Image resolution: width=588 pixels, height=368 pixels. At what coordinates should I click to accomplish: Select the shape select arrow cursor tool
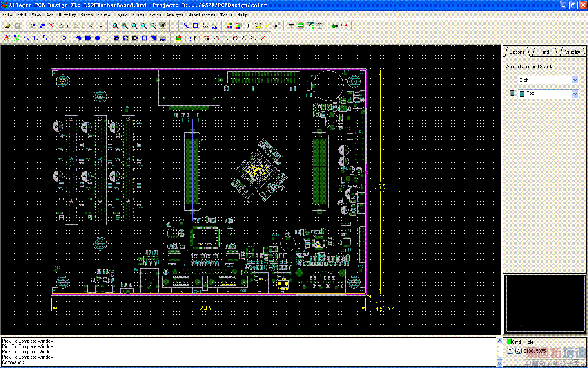(107, 38)
